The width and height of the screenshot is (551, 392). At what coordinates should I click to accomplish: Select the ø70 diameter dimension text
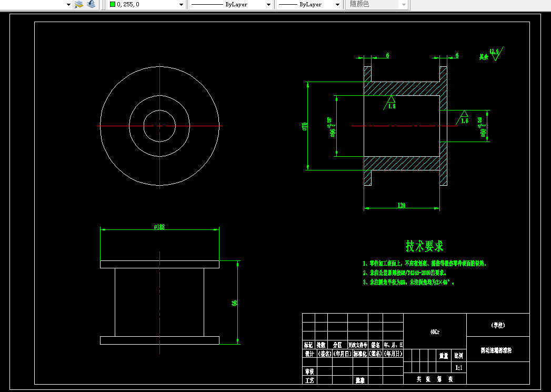coord(305,126)
